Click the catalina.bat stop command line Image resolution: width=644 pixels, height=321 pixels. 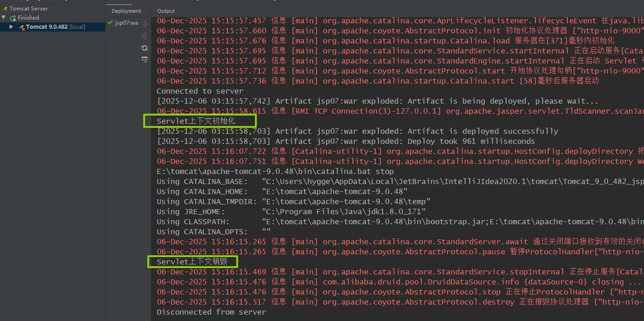pos(275,171)
